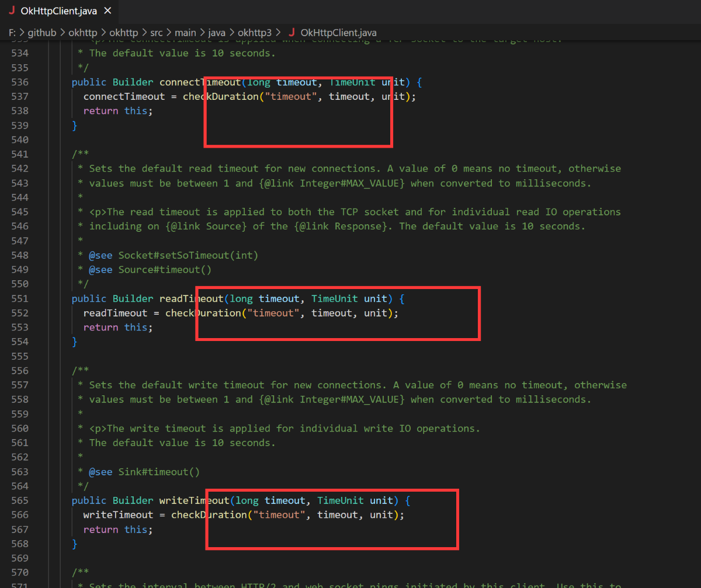Place cursor on 'return this;' at line 567
This screenshot has width=701, height=588.
pos(118,530)
